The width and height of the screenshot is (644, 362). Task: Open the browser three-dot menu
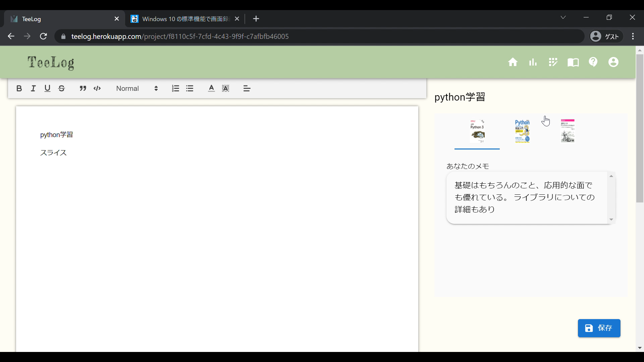[x=633, y=37]
